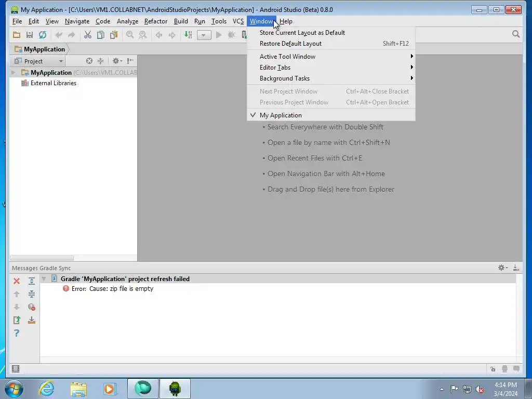Select Restore Default Layout
This screenshot has width=532, height=399.
click(331, 44)
